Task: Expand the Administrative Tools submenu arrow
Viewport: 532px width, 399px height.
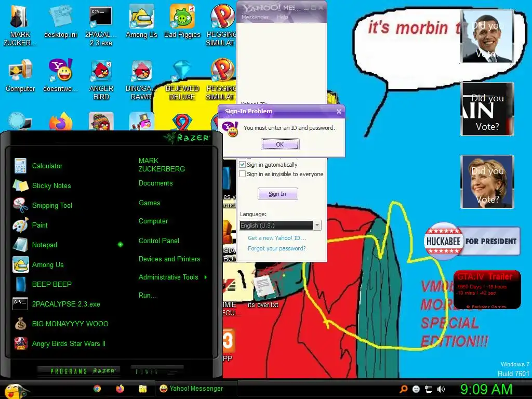Action: point(206,277)
